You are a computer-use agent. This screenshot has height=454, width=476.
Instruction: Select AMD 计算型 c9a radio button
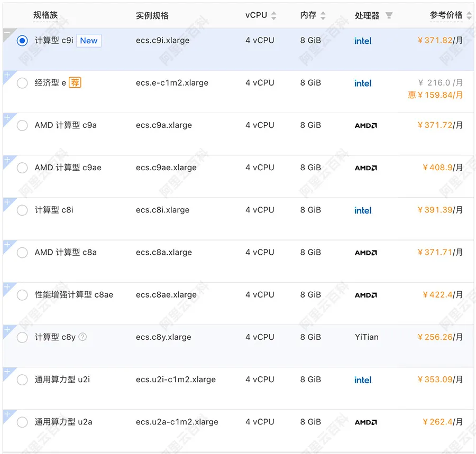tap(22, 125)
